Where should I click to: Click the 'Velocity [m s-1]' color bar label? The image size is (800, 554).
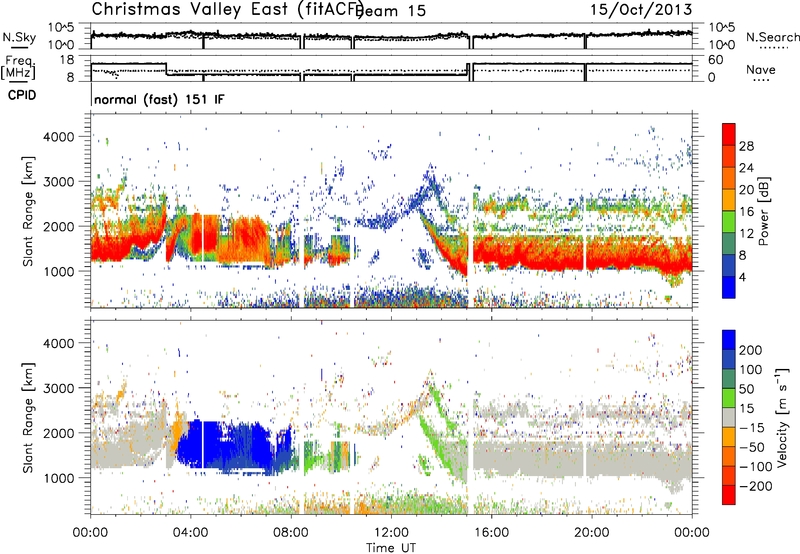[782, 417]
